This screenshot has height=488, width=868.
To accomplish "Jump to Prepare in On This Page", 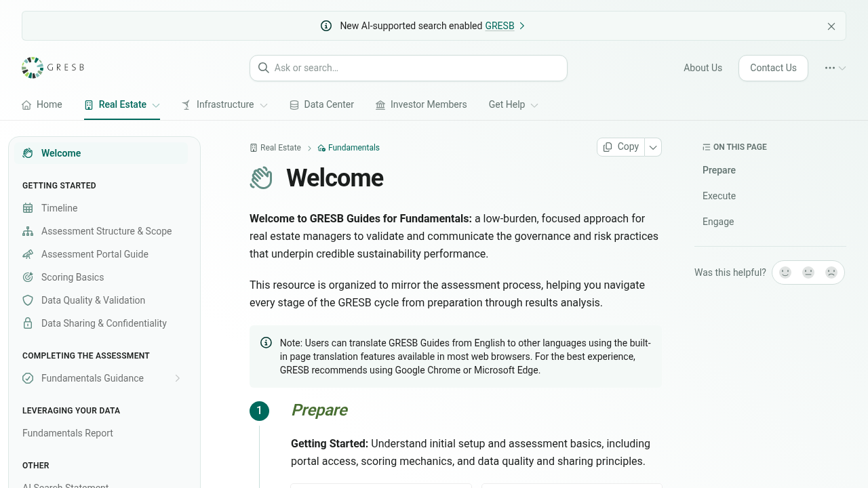I will (719, 170).
